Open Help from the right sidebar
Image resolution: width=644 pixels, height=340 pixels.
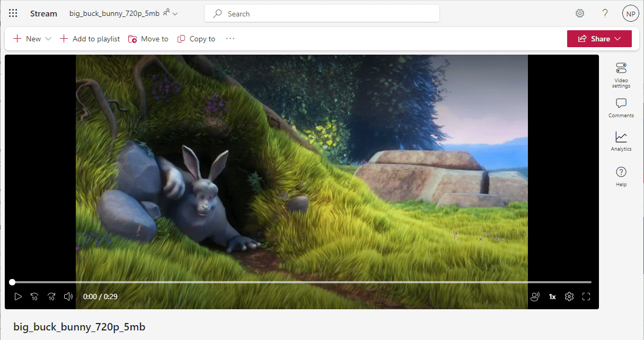click(621, 176)
